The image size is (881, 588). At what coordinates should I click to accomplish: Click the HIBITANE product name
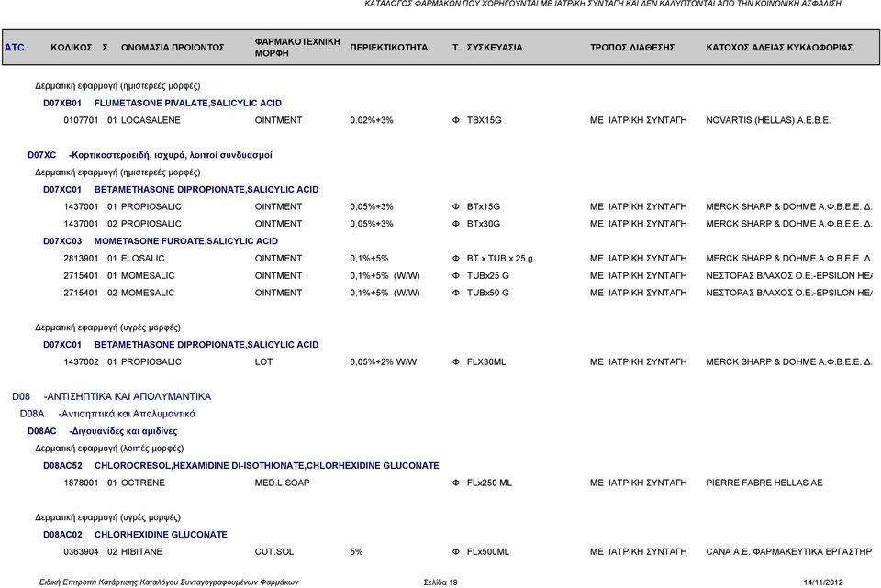click(141, 552)
